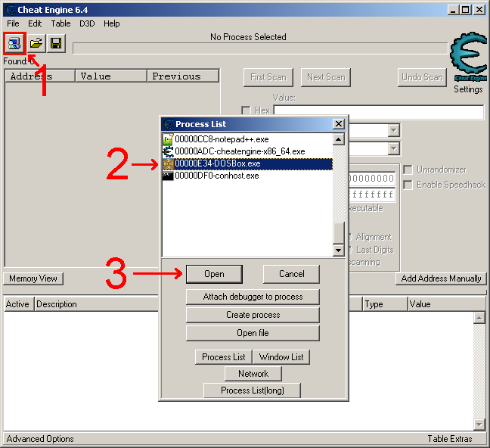
Task: Switch to Window List view
Action: (281, 357)
